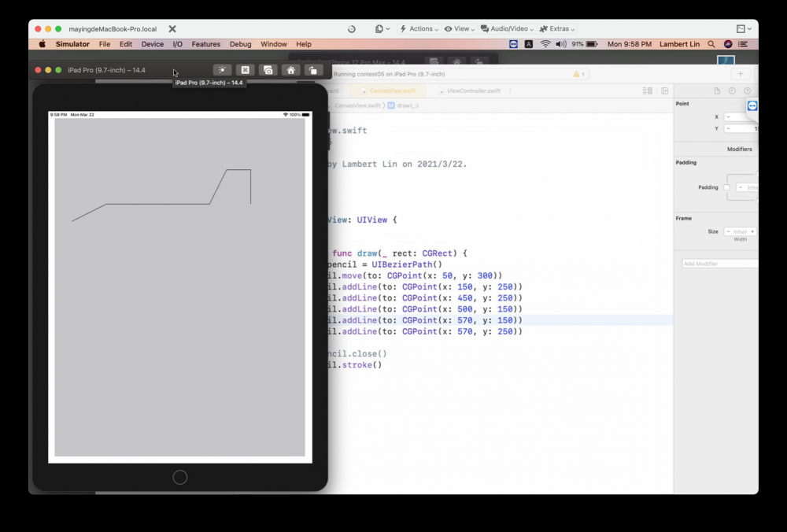Toggle the editor options minimap button
The height and width of the screenshot is (532, 787).
pyautogui.click(x=648, y=91)
